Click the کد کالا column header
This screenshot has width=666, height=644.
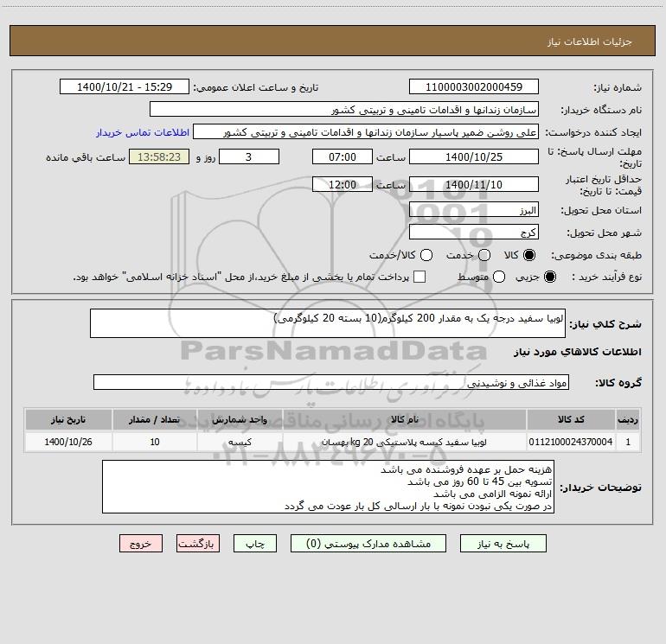coord(571,419)
